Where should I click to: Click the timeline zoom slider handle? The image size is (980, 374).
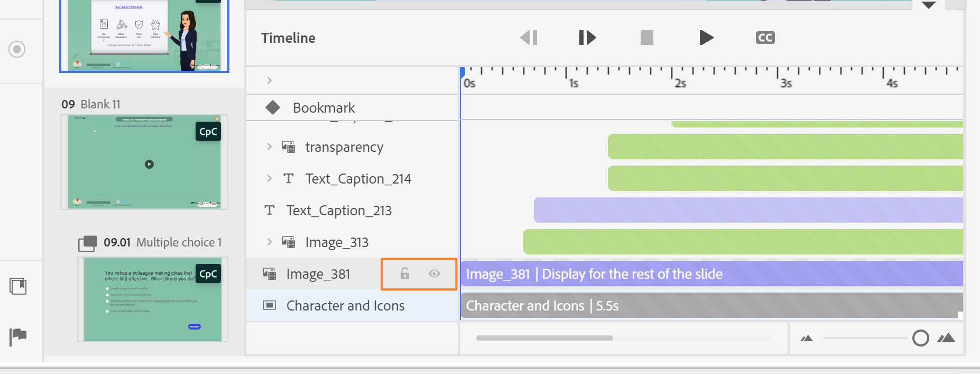pos(920,338)
